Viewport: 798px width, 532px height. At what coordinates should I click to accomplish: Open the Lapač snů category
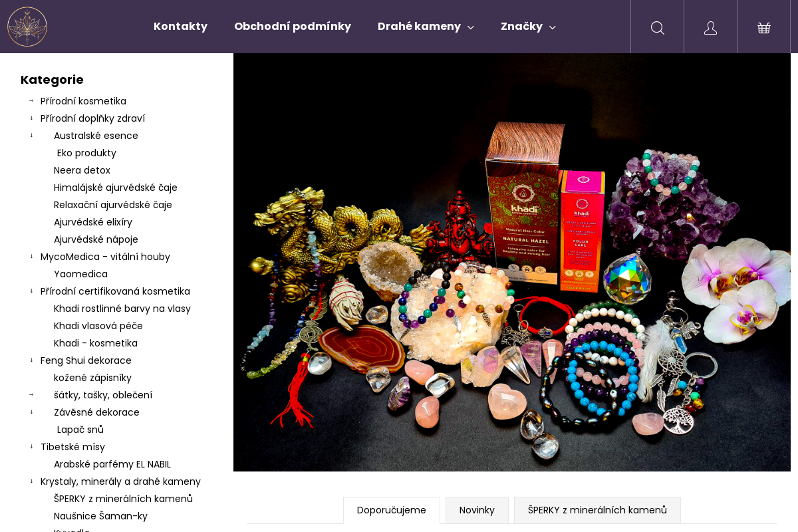80,430
